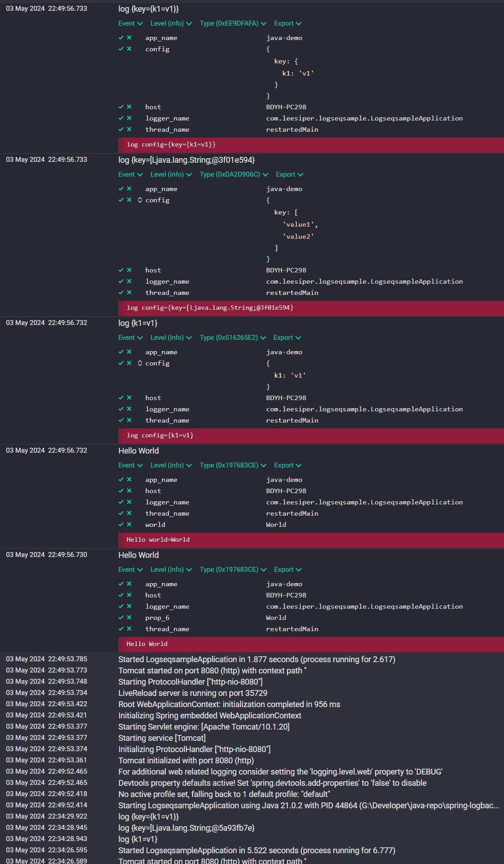The image size is (504, 864).
Task: Exclude app_name java-demo with the X icon
Action: pyautogui.click(x=129, y=38)
